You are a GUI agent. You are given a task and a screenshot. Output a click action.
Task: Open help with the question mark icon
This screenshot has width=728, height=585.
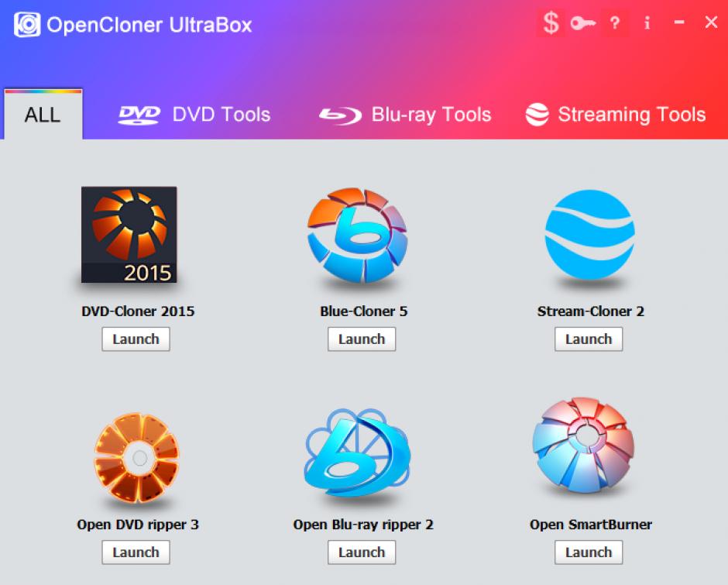click(x=615, y=22)
